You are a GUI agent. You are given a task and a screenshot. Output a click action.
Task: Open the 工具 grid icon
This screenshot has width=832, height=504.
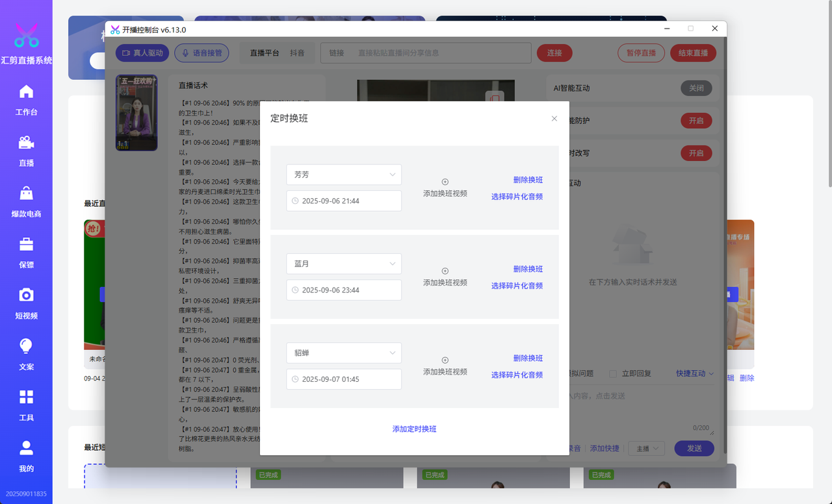click(x=26, y=397)
